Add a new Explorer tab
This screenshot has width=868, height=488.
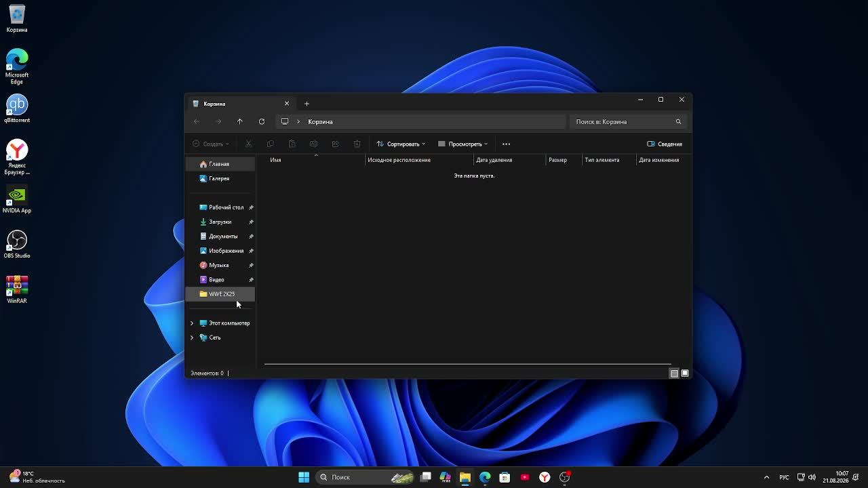(x=307, y=104)
